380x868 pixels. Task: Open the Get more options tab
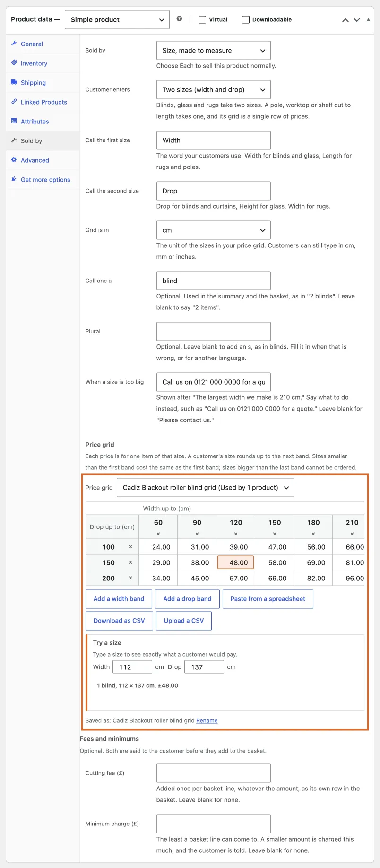43,180
